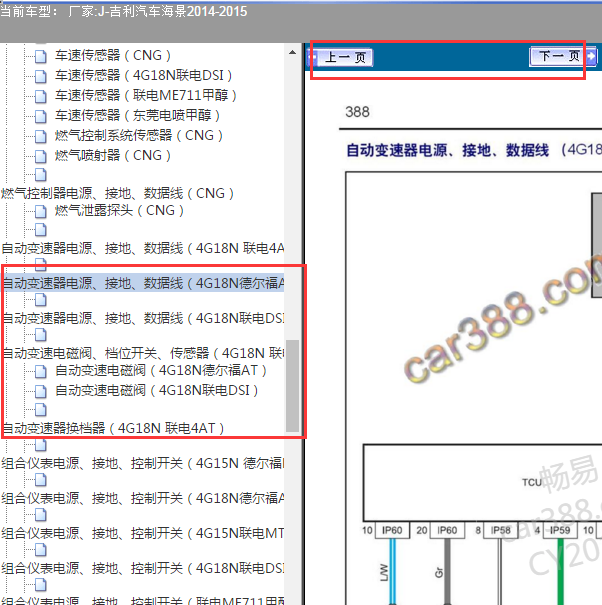Click page icon beside 车速传感器（CNG）
602x605 pixels.
coord(41,56)
